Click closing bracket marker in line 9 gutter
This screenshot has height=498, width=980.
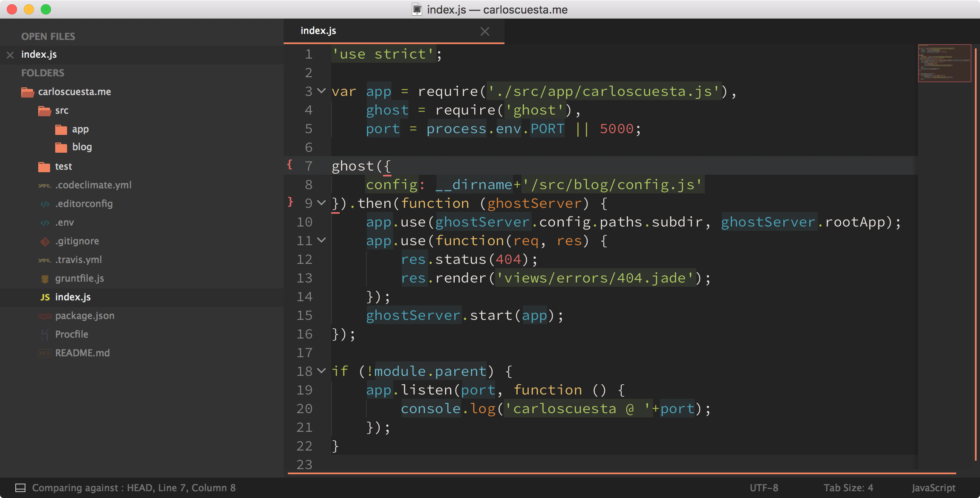point(290,202)
